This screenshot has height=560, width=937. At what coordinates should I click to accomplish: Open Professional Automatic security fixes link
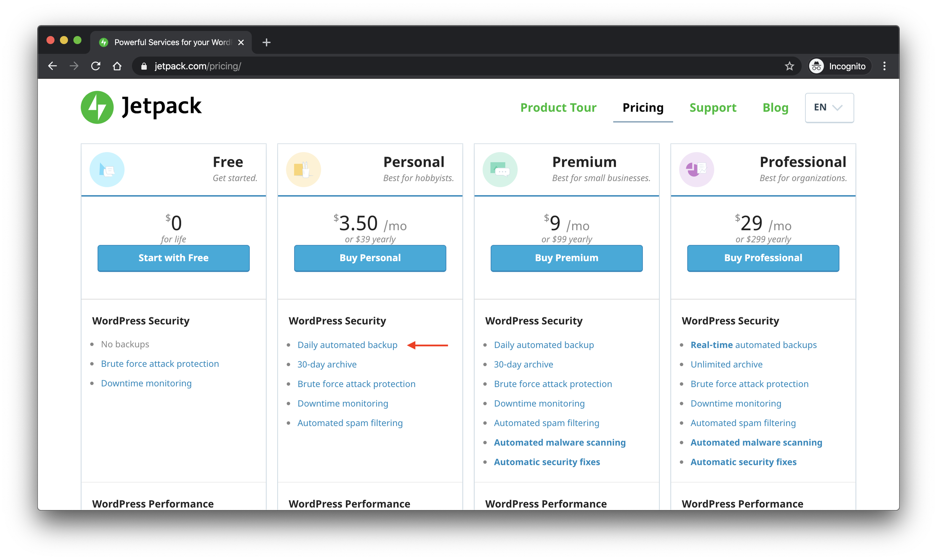[743, 462]
